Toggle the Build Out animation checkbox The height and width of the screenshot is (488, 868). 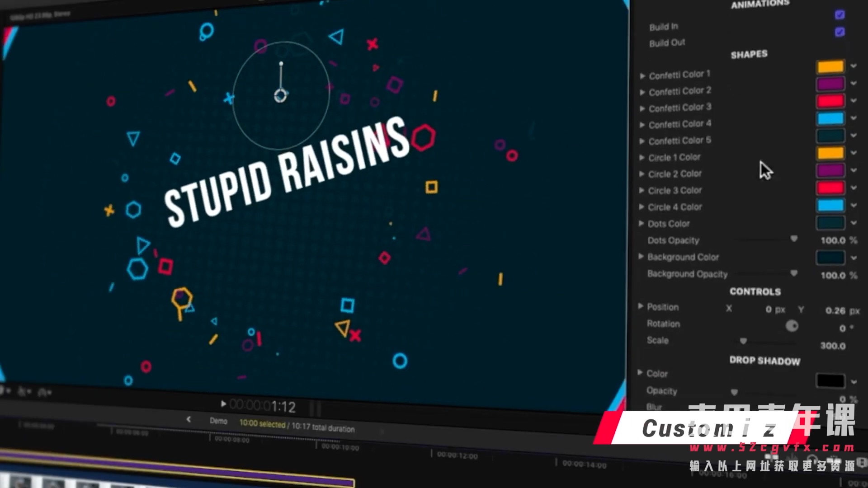point(840,32)
